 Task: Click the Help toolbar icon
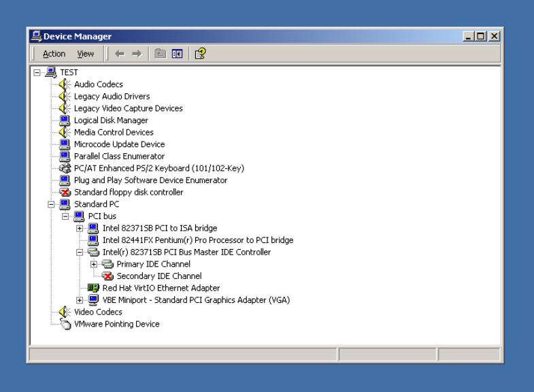200,54
